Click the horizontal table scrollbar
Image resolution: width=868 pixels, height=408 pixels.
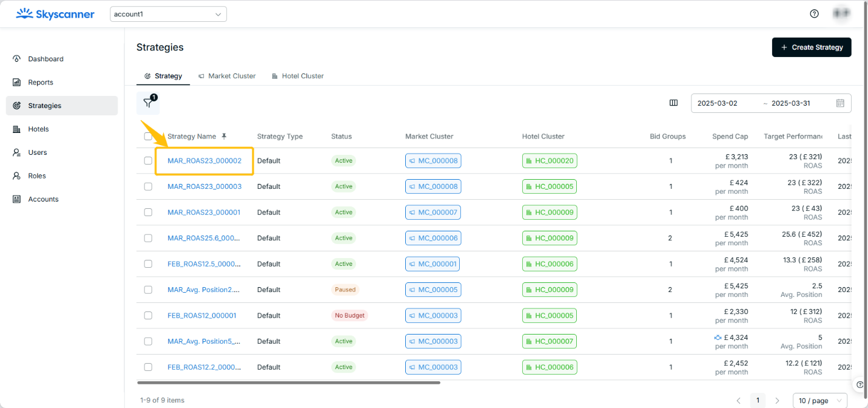[289, 382]
